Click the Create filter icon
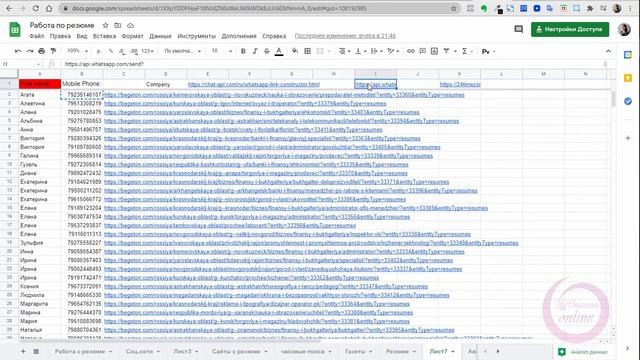This screenshot has width=640, height=360. coord(446,51)
